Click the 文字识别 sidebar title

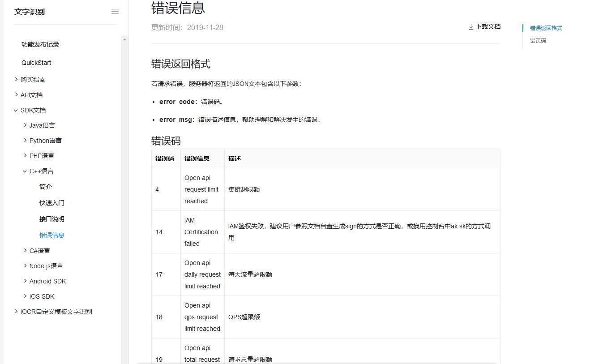pyautogui.click(x=30, y=12)
